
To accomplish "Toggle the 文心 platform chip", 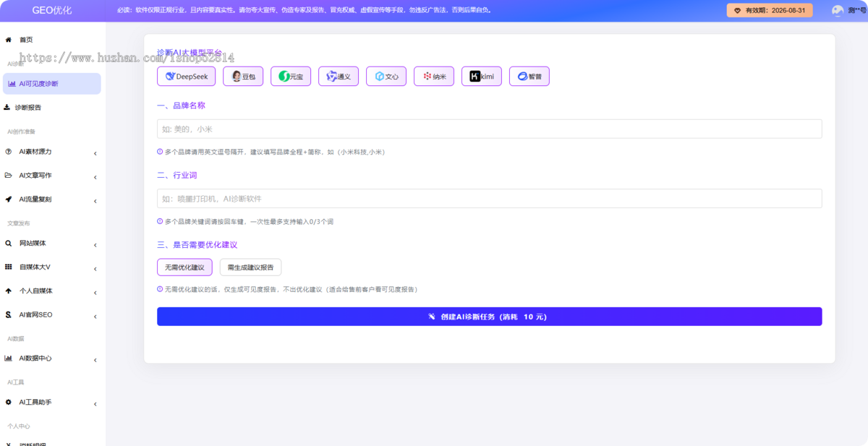I will coord(386,76).
